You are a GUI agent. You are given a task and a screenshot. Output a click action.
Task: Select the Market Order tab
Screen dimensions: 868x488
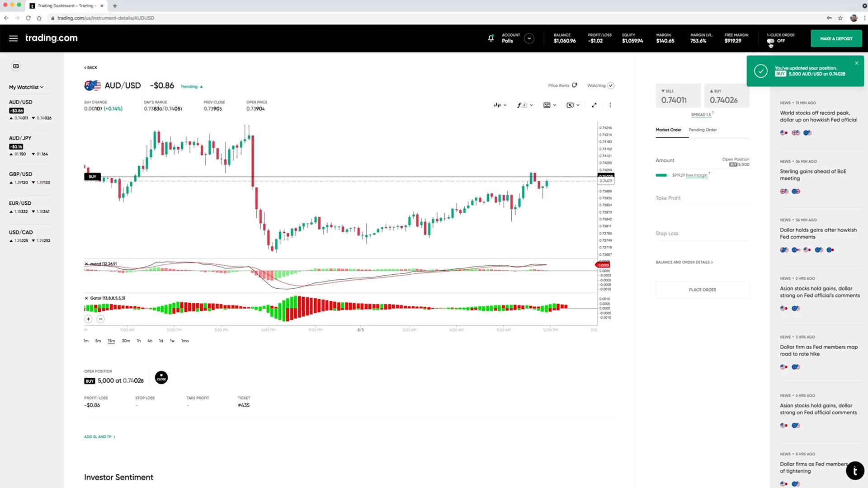point(668,129)
